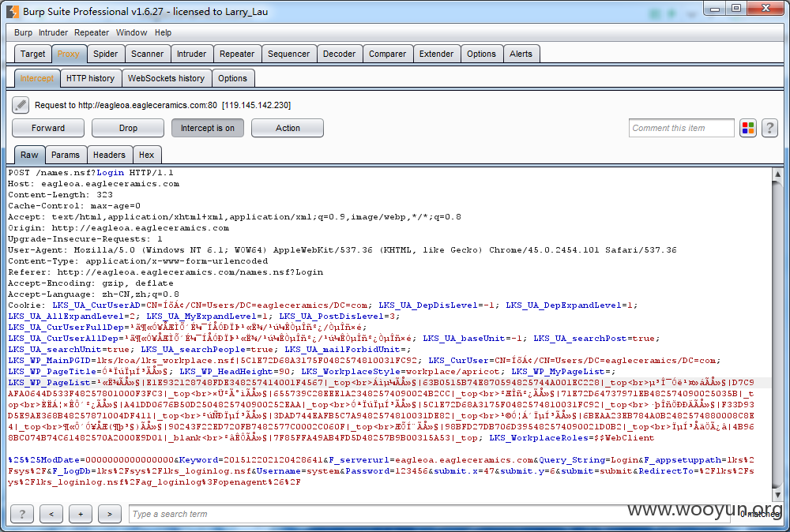Click the Password=123456 parameter text

[387, 471]
